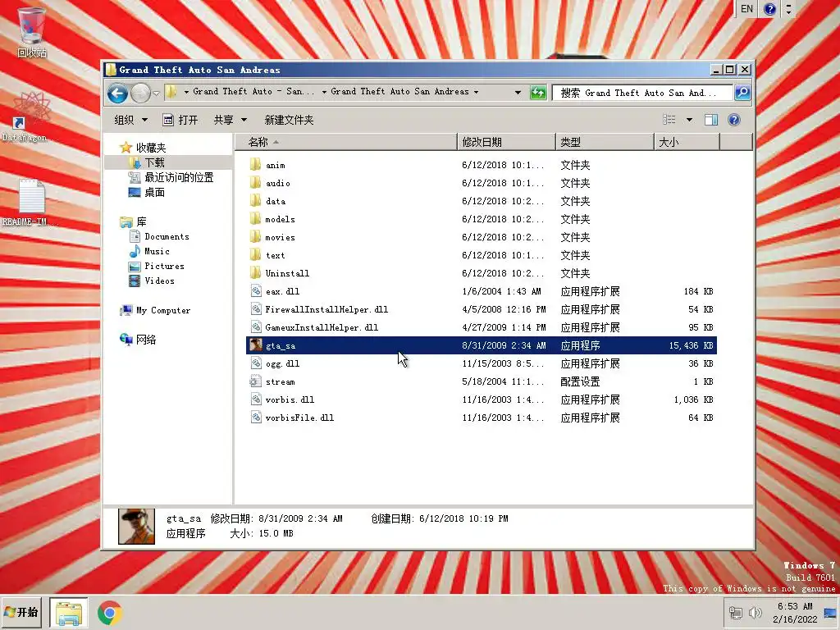Click the volume speaker tray icon
This screenshot has width=840, height=630.
pyautogui.click(x=755, y=612)
